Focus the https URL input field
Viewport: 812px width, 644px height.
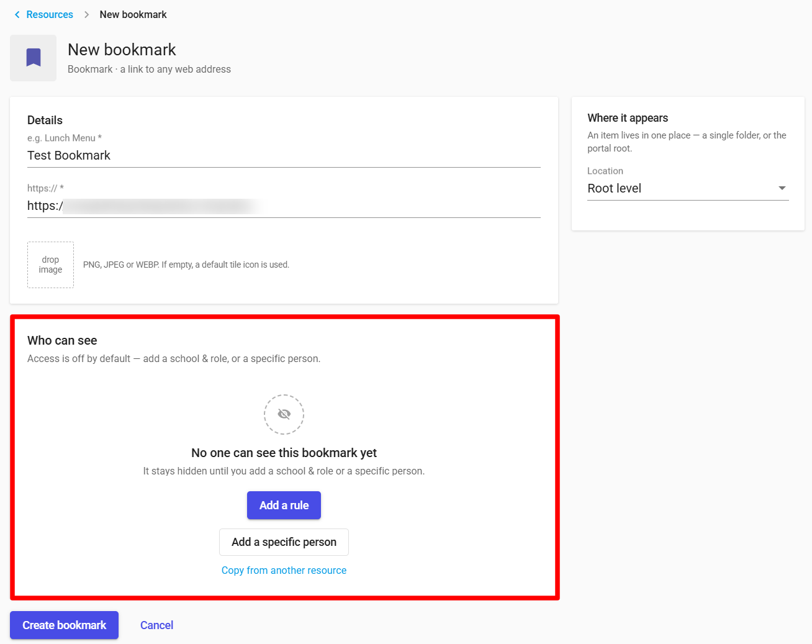(284, 206)
